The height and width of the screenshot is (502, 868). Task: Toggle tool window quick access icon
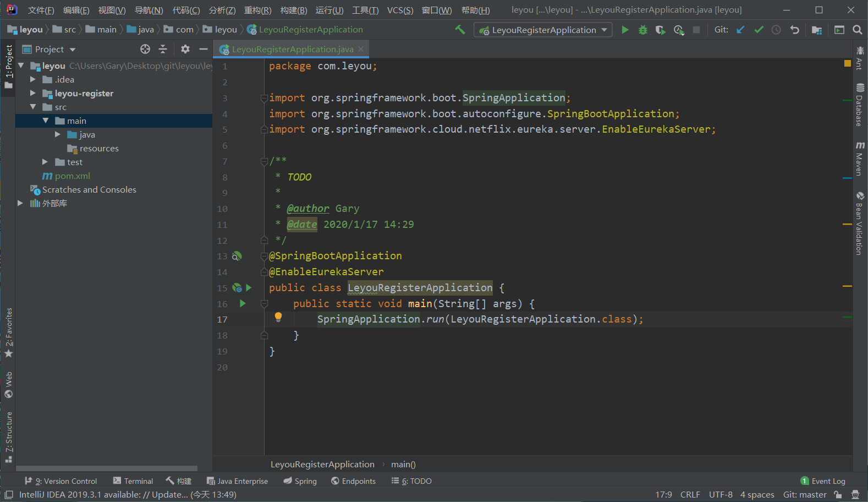pos(9,495)
